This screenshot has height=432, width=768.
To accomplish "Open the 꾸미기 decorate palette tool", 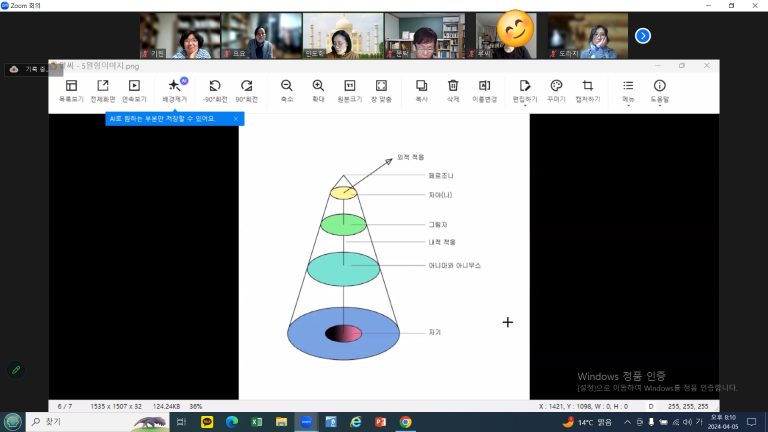I will [556, 90].
